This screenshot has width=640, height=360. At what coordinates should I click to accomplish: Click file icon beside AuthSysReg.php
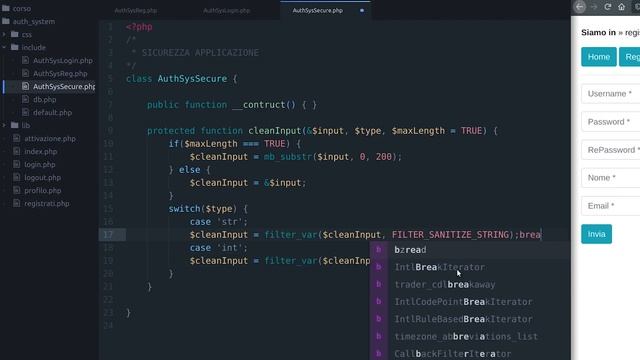point(25,73)
